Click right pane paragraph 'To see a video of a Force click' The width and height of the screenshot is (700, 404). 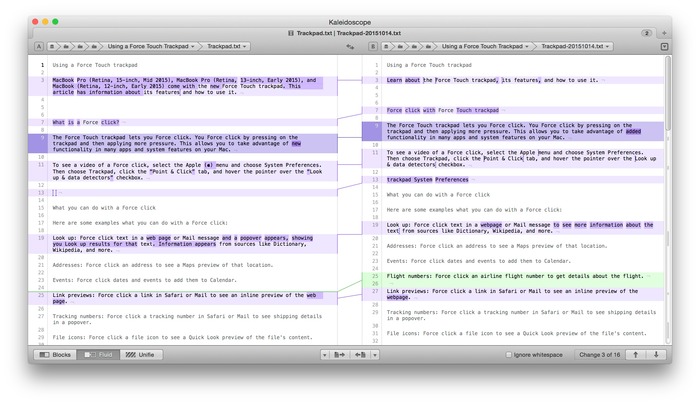[521, 158]
